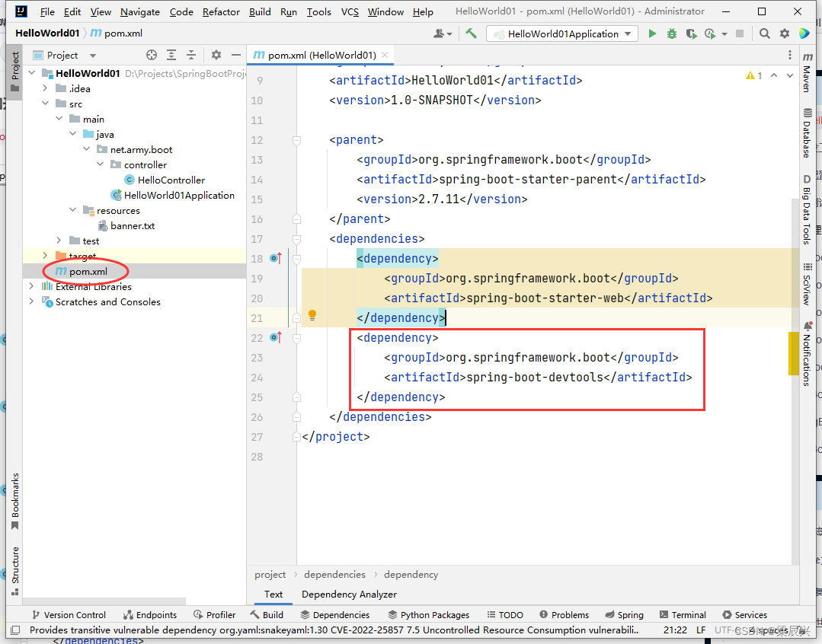Open Database tool window on right
This screenshot has width=822, height=644.
(x=808, y=133)
